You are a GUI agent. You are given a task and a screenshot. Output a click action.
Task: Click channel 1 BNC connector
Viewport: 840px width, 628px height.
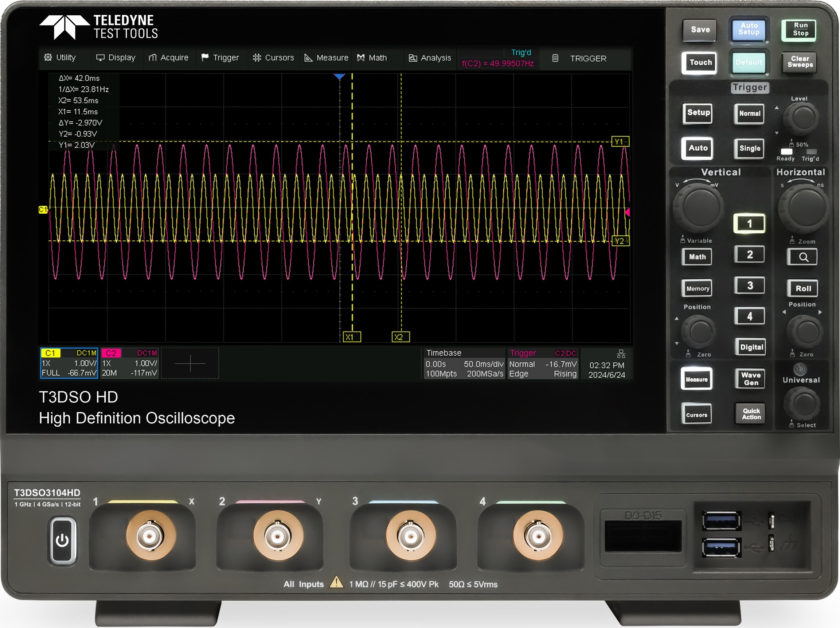click(x=151, y=536)
